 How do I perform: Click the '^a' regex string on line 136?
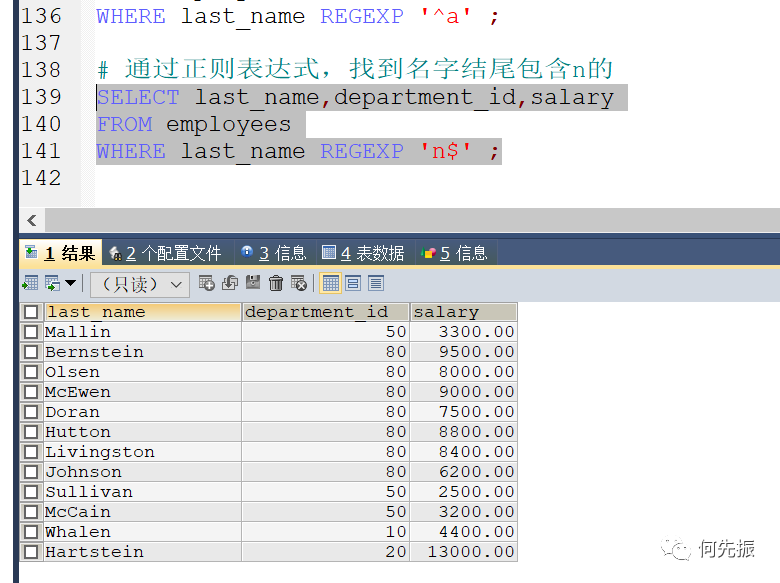(445, 16)
